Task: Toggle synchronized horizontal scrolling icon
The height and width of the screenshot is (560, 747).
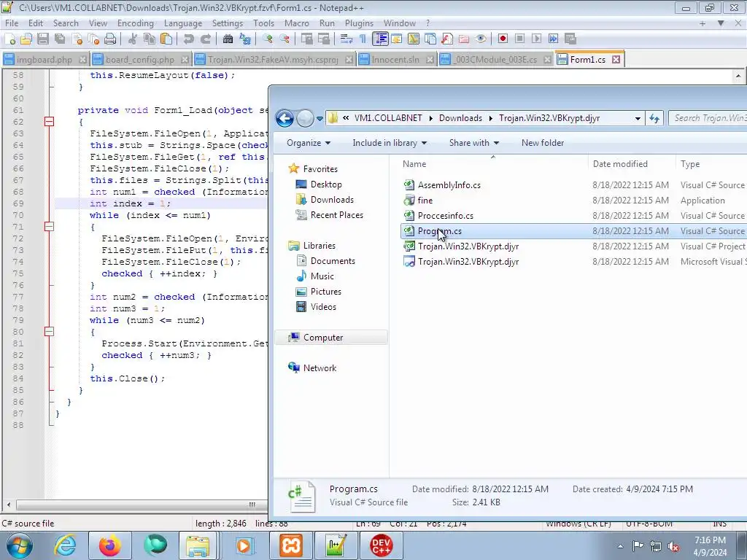Action: click(324, 39)
